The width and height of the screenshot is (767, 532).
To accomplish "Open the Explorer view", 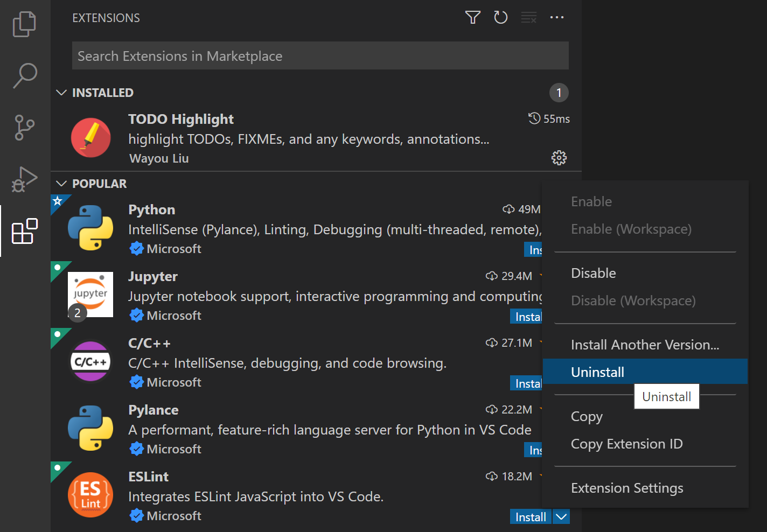I will [24, 24].
